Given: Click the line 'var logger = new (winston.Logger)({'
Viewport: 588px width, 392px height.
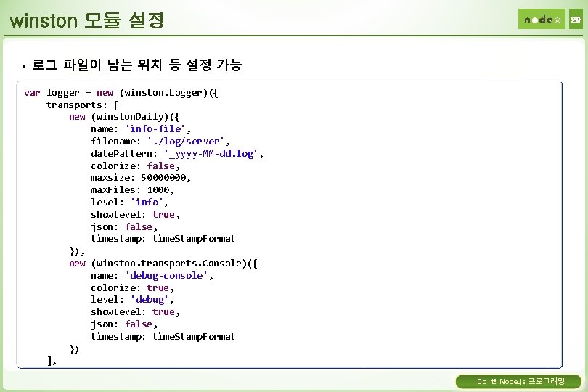Looking at the screenshot, I should point(121,93).
